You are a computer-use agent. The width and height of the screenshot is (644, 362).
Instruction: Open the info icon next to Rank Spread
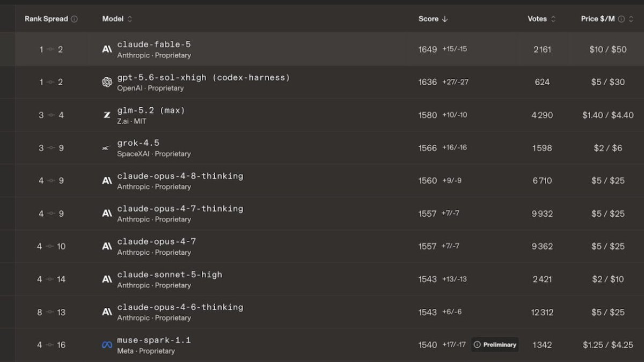click(x=74, y=19)
